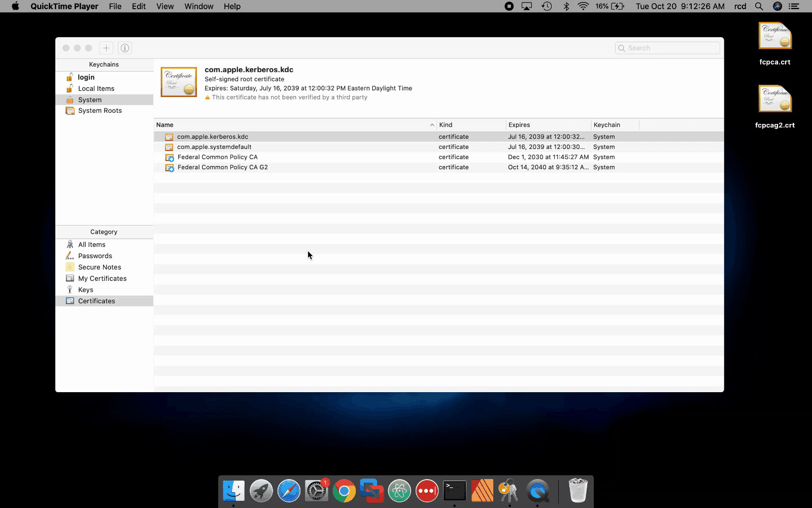Open the File menu
Screen dimensions: 812x508
coord(115,6)
